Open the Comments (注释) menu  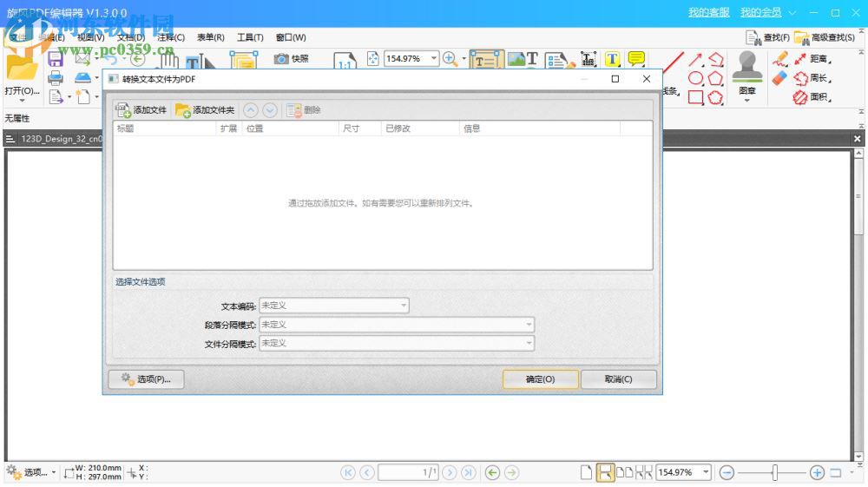(171, 37)
